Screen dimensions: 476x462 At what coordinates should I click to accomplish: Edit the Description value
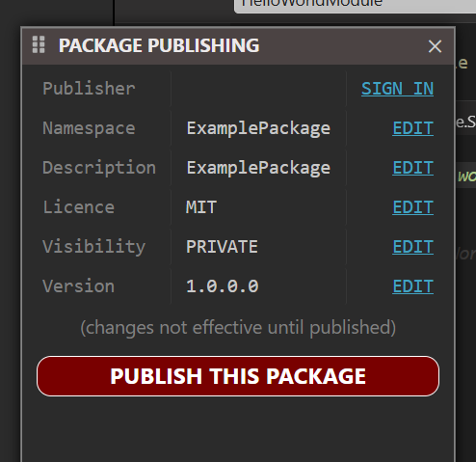coord(412,168)
